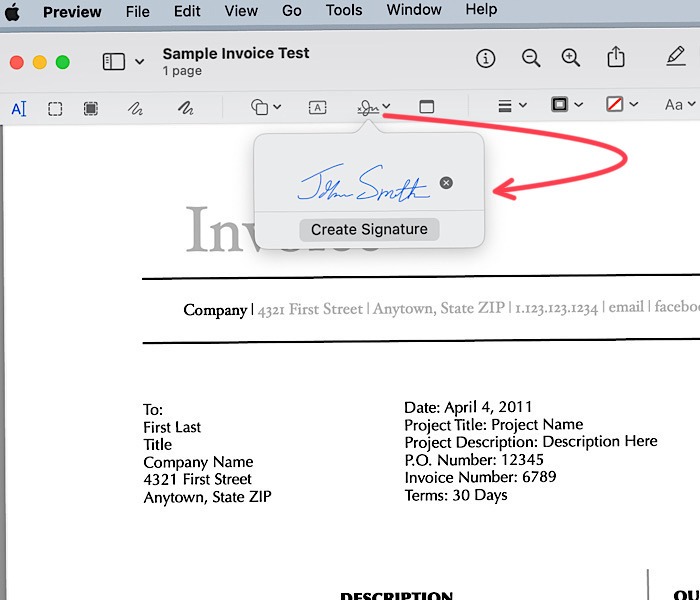Select the Text Selection tool
This screenshot has width=700, height=600.
[19, 107]
